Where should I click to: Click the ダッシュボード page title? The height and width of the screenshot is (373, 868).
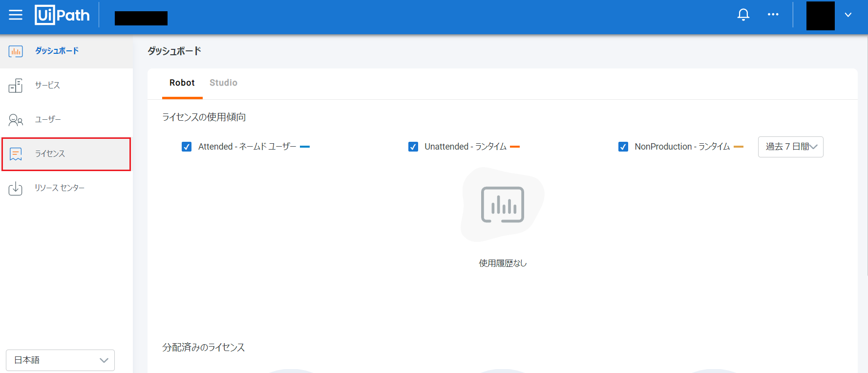174,51
